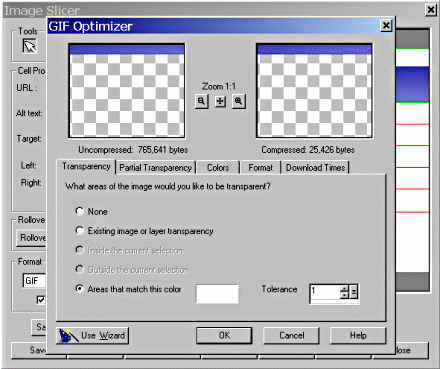Click the center pan icon between the zoom buttons
This screenshot has height=369, width=440.
(220, 101)
